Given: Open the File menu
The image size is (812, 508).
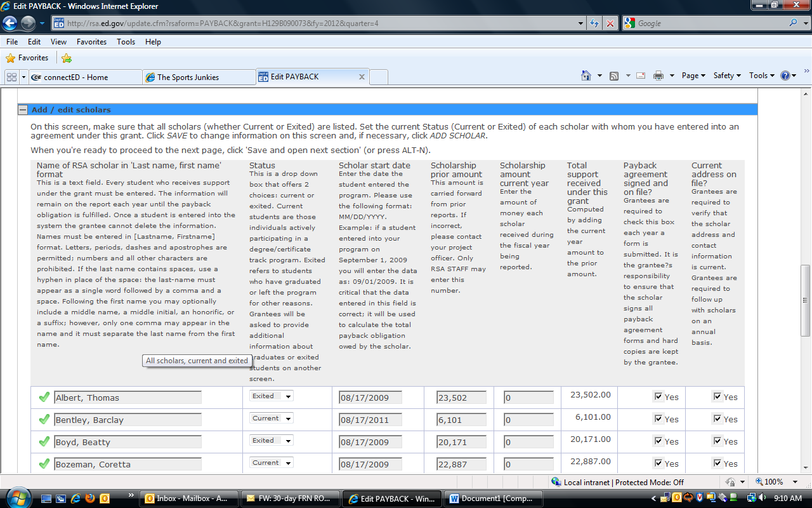Looking at the screenshot, I should click(x=12, y=42).
